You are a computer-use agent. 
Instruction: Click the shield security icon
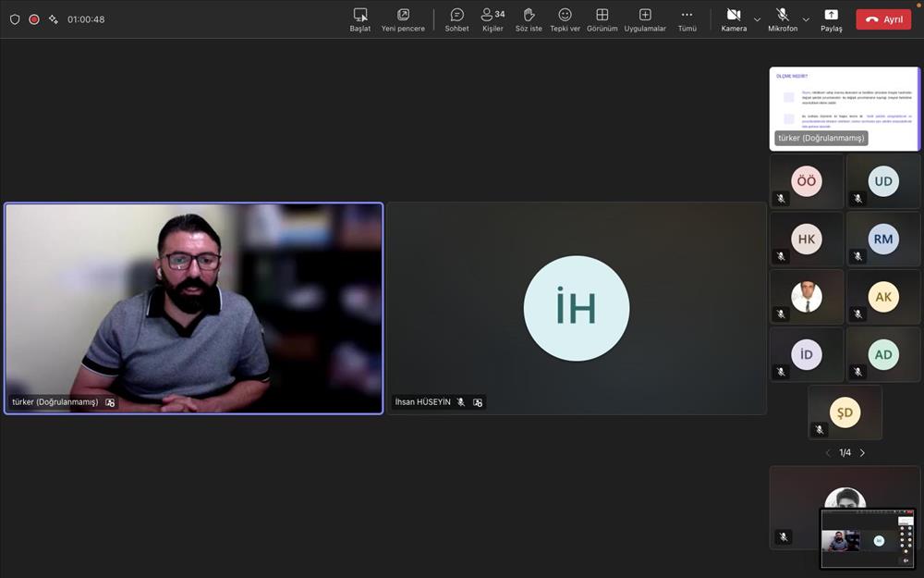16,19
